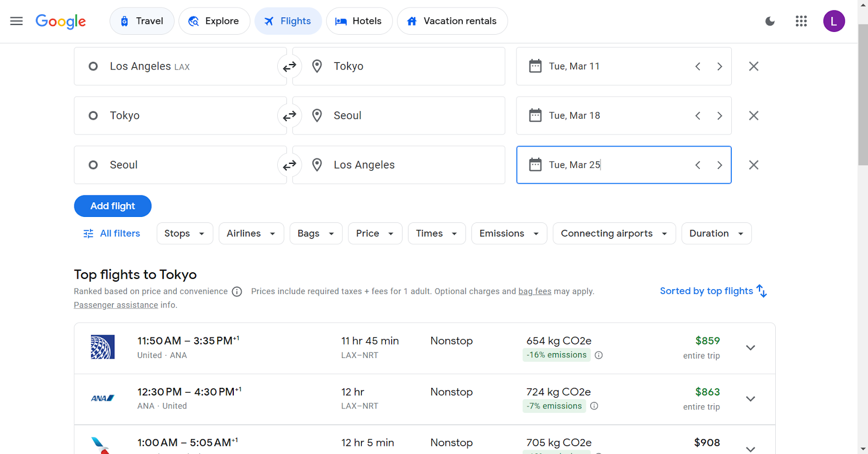The width and height of the screenshot is (868, 454).
Task: Edit the Tokyo origin field in second leg
Action: pyautogui.click(x=180, y=116)
